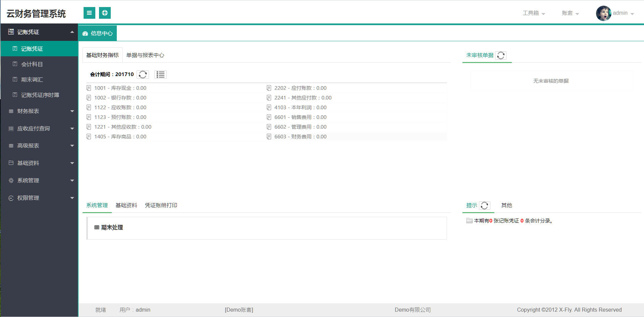Open the admin user dropdown

(x=623, y=13)
